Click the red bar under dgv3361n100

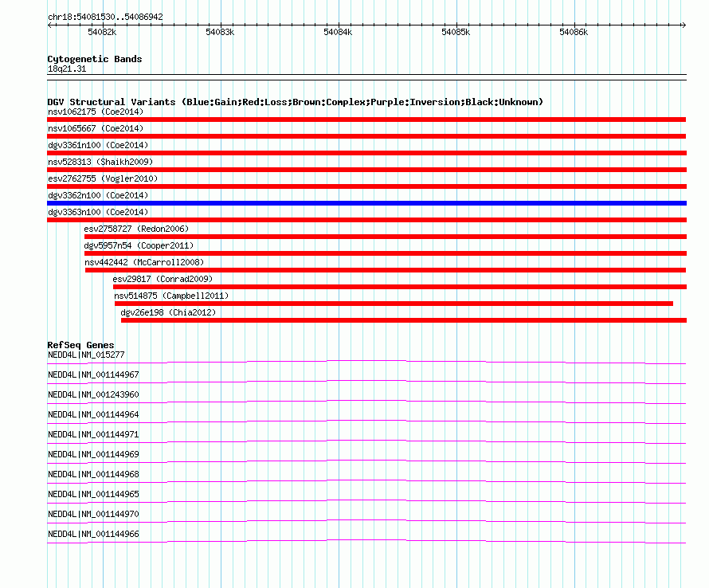click(x=366, y=153)
